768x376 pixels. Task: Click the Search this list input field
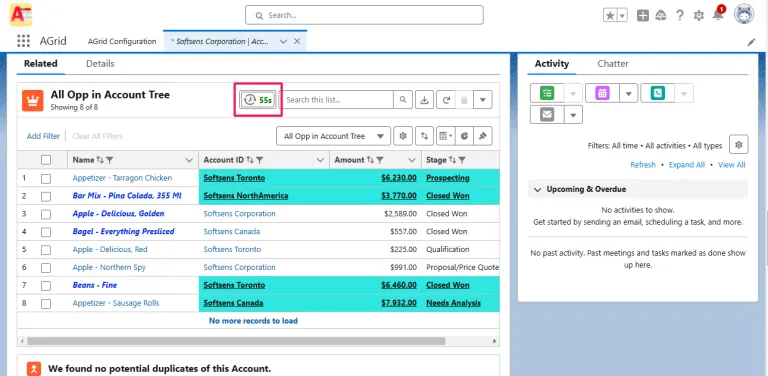pyautogui.click(x=338, y=100)
